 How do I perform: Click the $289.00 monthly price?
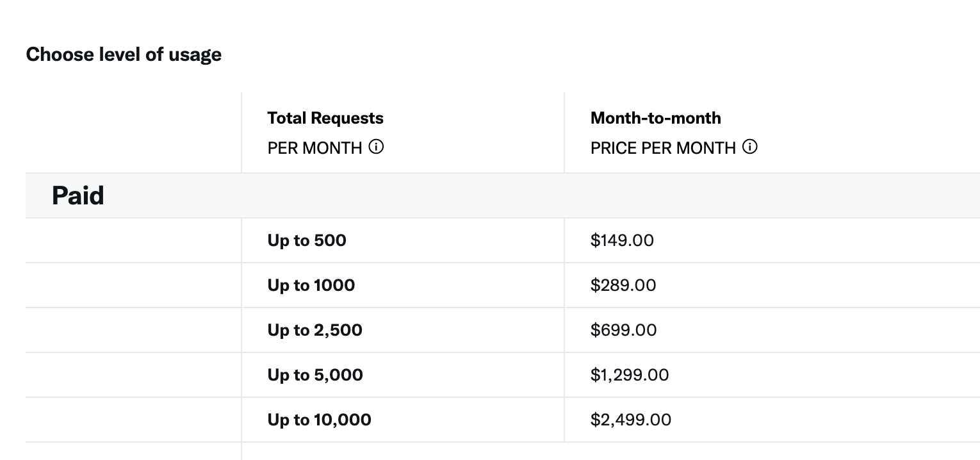623,285
